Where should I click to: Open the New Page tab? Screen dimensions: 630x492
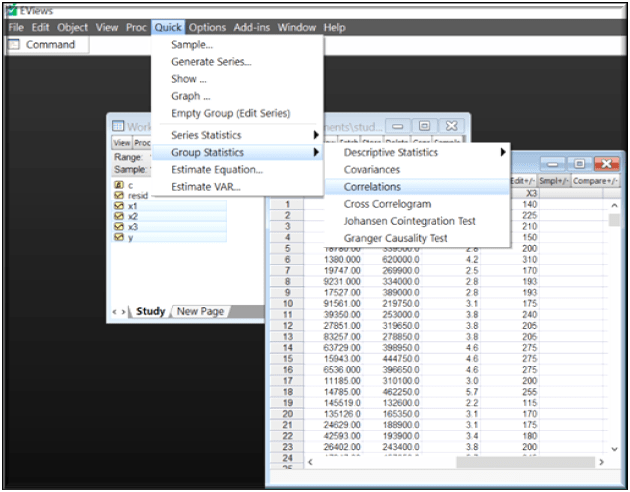coord(200,312)
